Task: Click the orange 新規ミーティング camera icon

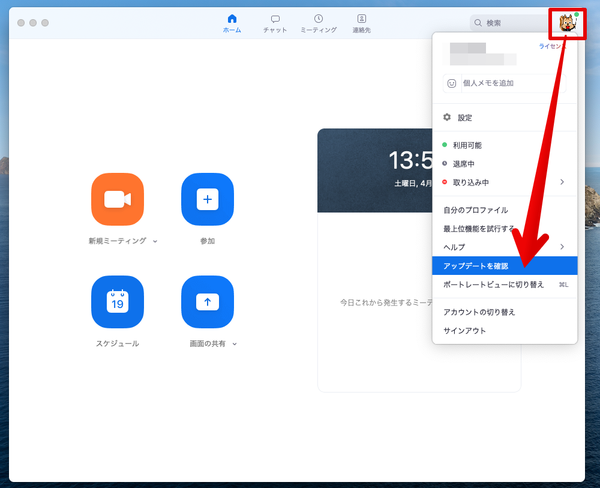Action: 117,199
